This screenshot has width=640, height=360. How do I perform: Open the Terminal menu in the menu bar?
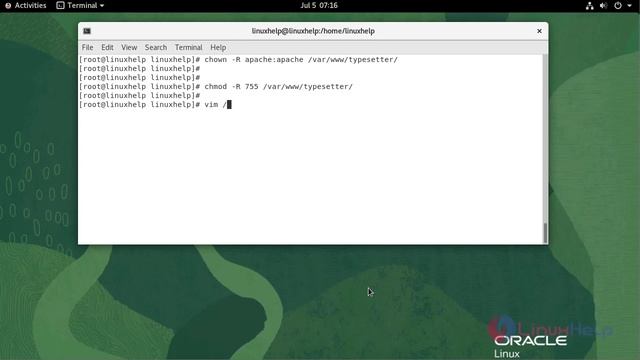pyautogui.click(x=189, y=47)
